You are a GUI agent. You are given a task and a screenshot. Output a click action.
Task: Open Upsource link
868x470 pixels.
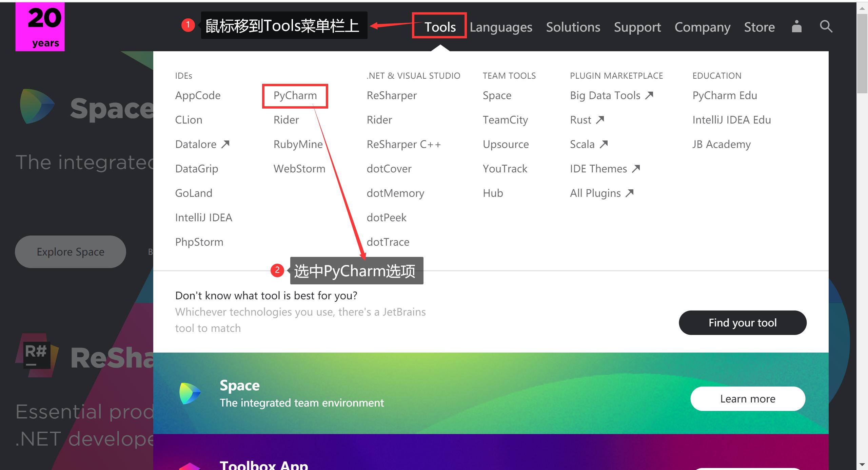coord(506,145)
